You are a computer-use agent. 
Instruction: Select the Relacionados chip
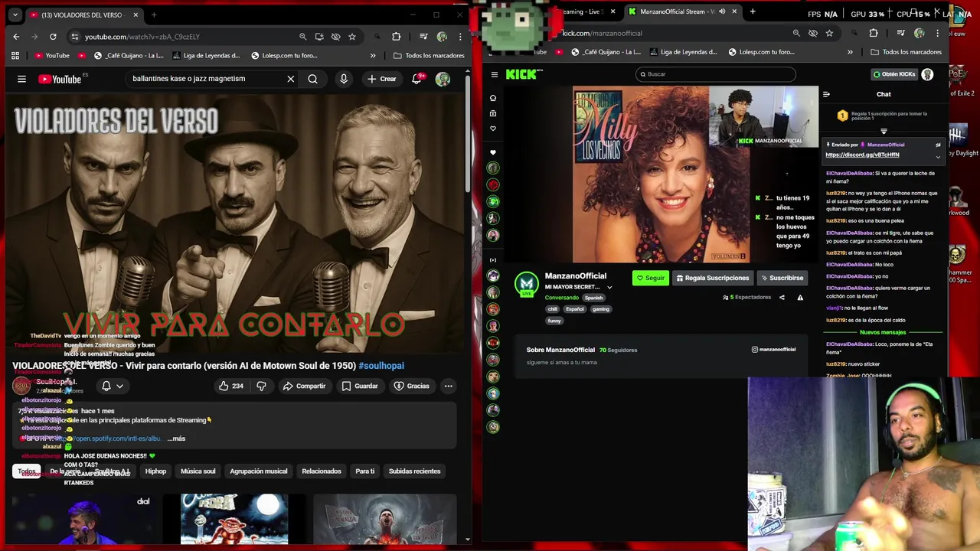click(322, 471)
